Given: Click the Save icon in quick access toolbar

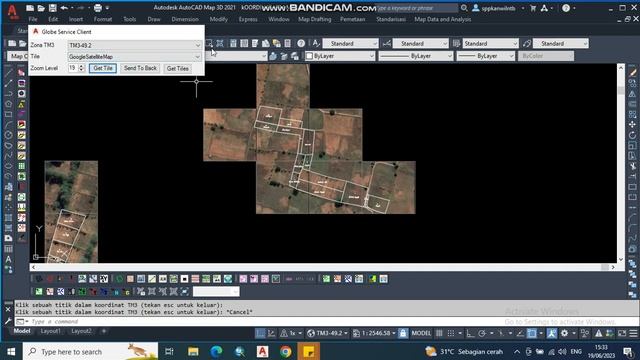Looking at the screenshot, I should pyautogui.click(x=53, y=8).
